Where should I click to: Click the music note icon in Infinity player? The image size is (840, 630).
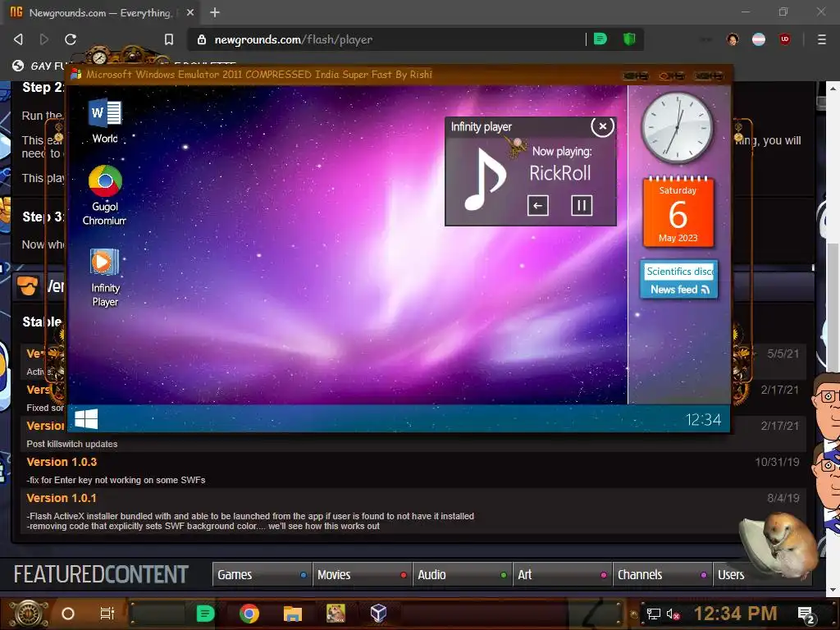click(x=484, y=179)
